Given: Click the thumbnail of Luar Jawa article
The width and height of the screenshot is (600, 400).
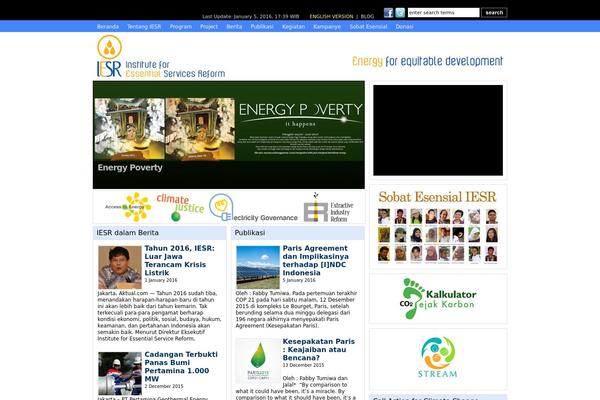Looking at the screenshot, I should click(x=120, y=267).
